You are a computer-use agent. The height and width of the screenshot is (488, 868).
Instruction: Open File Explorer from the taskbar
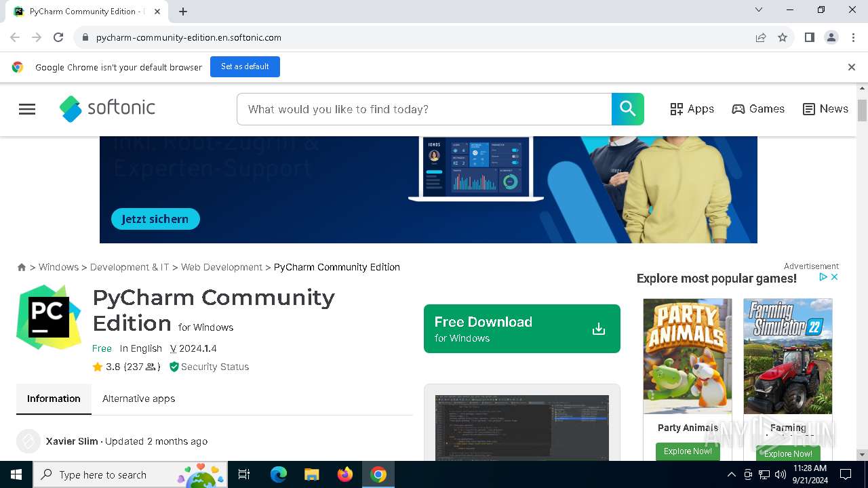click(311, 474)
